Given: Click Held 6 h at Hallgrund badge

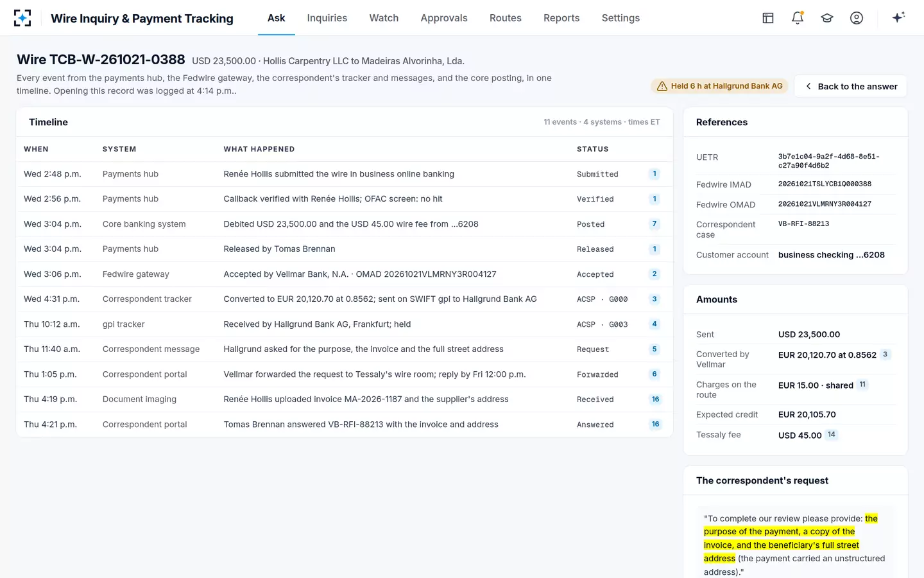Looking at the screenshot, I should pyautogui.click(x=720, y=86).
